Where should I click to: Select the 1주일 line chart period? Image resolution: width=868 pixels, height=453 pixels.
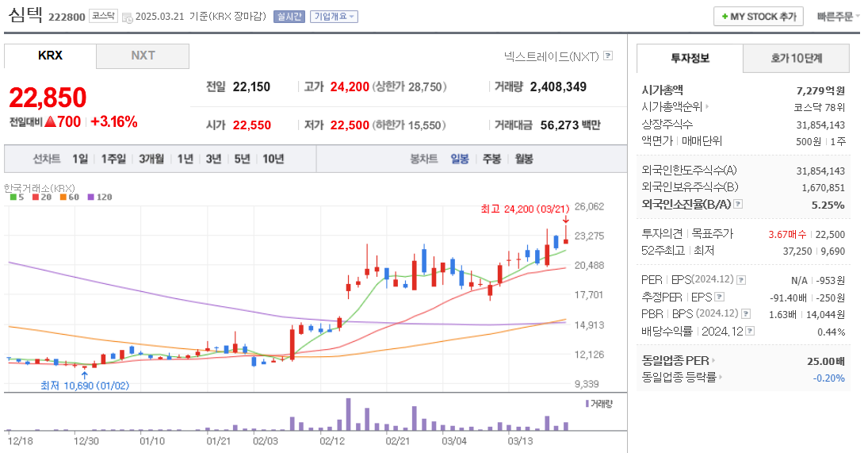[x=113, y=159]
